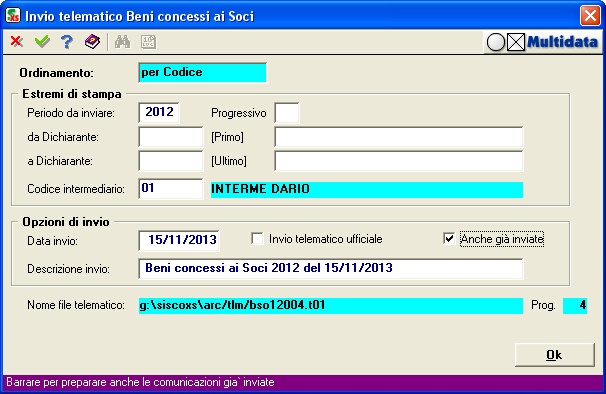
Task: Click the binoculars search icon
Action: point(123,42)
